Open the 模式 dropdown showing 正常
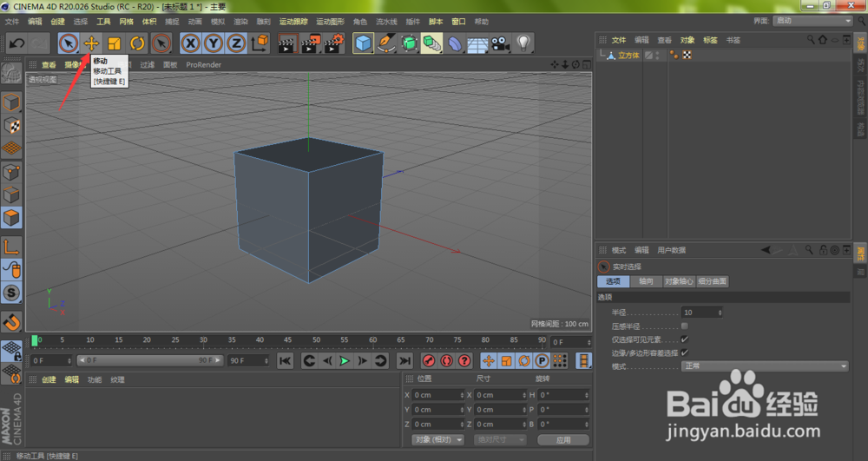The image size is (868, 461). (x=764, y=366)
